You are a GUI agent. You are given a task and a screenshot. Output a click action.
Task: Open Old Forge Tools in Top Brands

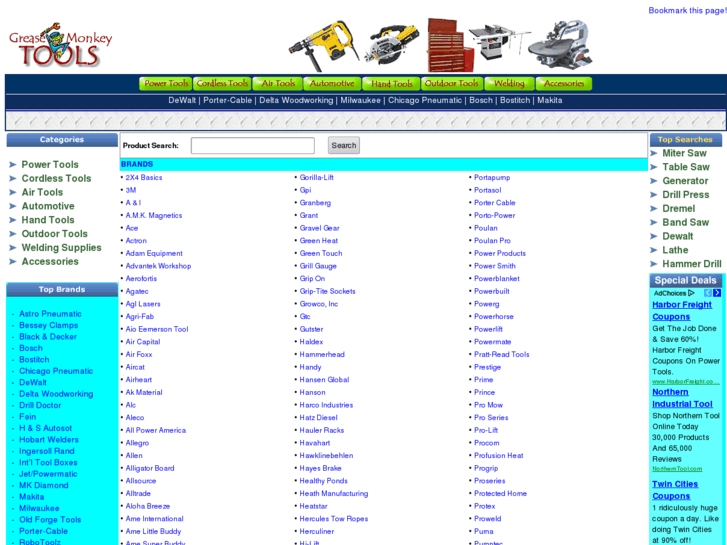[x=50, y=520]
